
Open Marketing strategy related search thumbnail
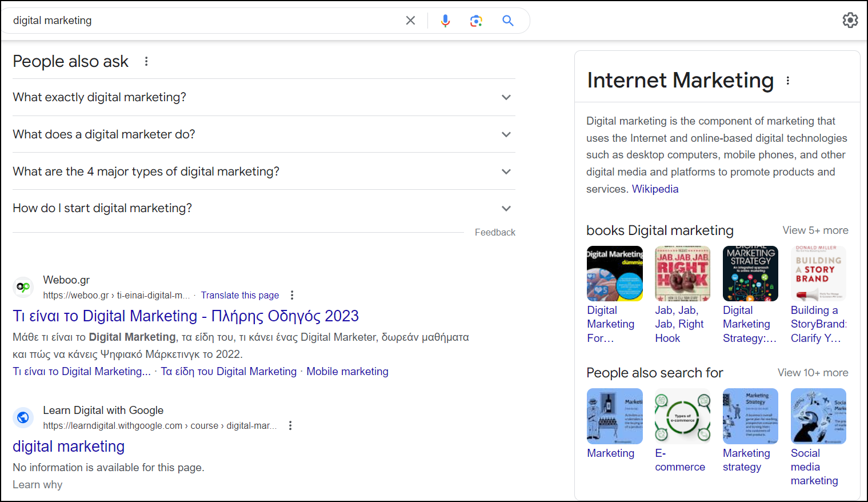[x=750, y=416]
